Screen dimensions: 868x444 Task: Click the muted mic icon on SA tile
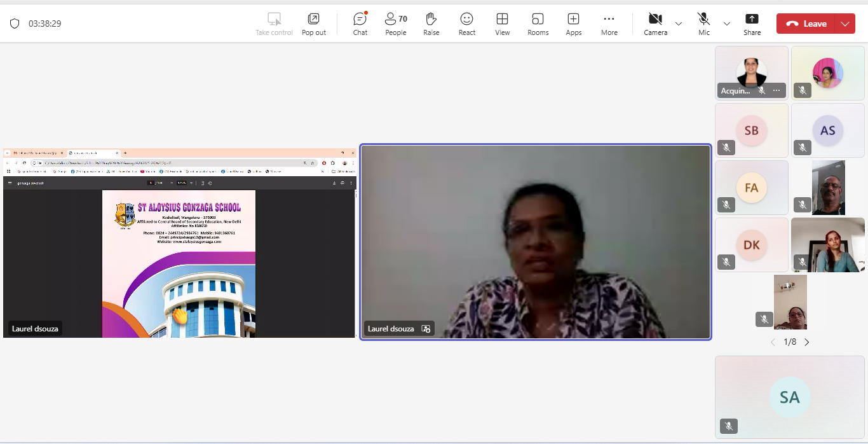point(729,426)
